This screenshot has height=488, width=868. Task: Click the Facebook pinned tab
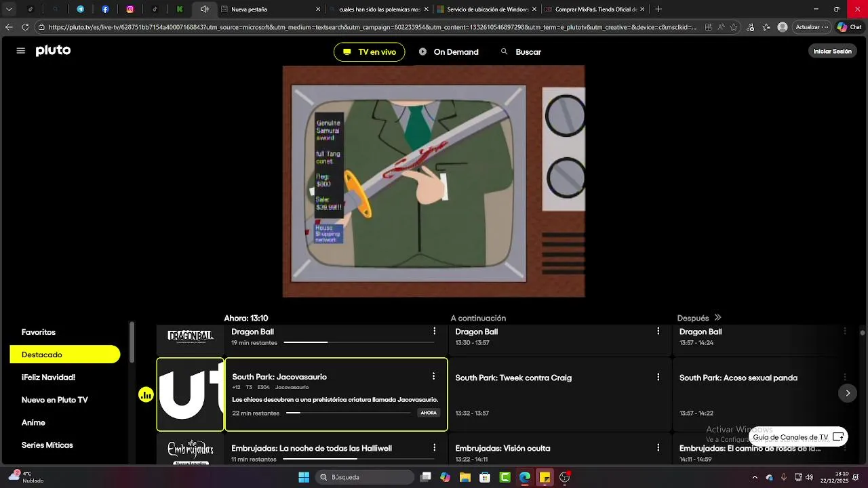tap(105, 9)
